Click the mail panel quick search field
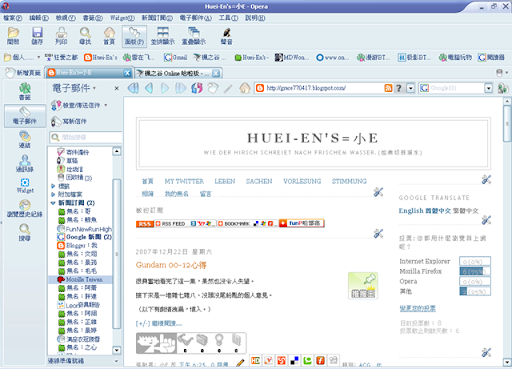512x369 pixels. coord(86,137)
